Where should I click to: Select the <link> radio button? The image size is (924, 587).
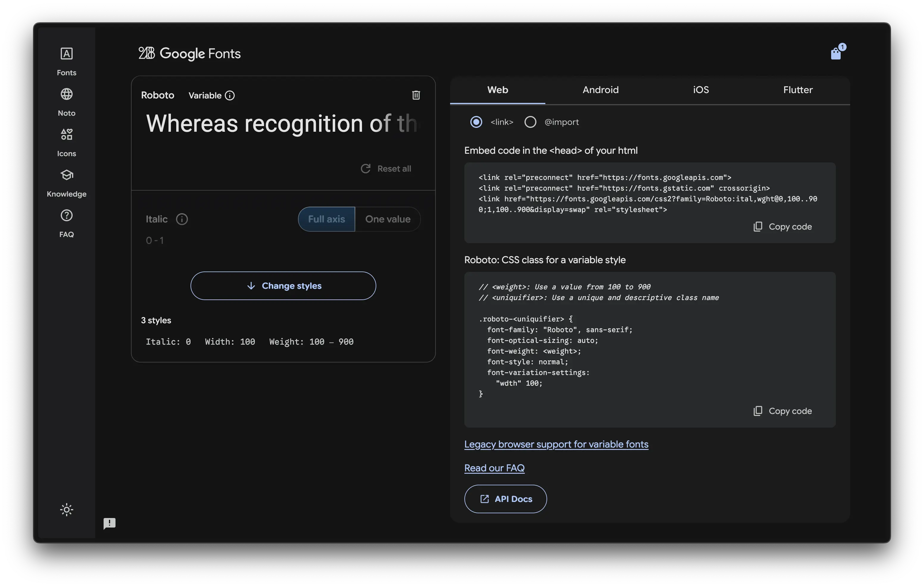point(476,122)
